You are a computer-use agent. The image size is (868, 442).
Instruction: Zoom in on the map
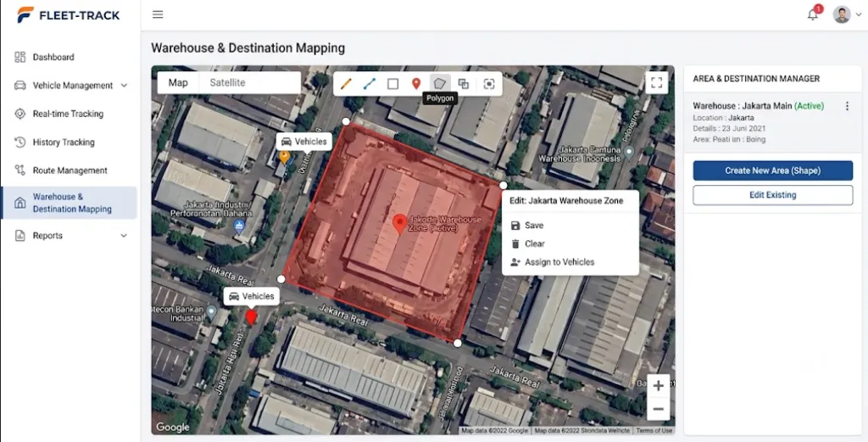pos(658,386)
